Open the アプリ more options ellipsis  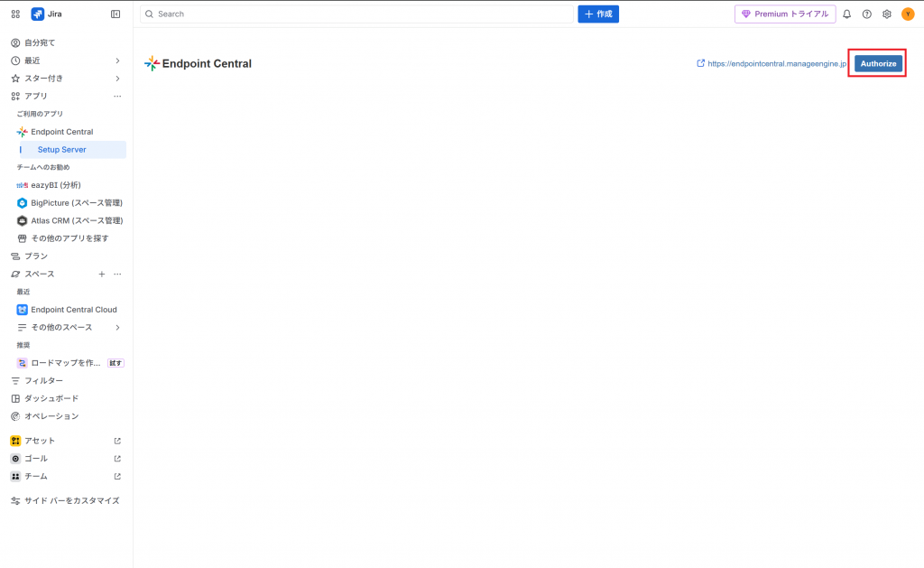(x=118, y=96)
